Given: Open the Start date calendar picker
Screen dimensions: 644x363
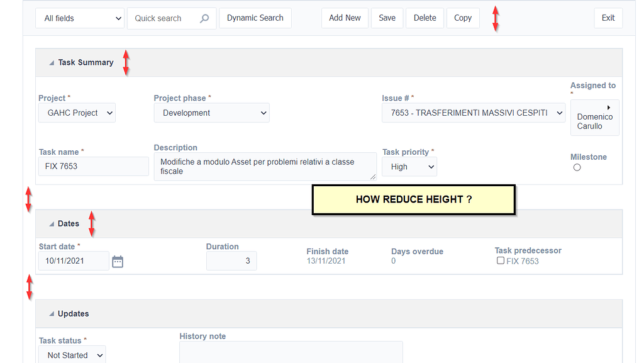Looking at the screenshot, I should point(118,261).
